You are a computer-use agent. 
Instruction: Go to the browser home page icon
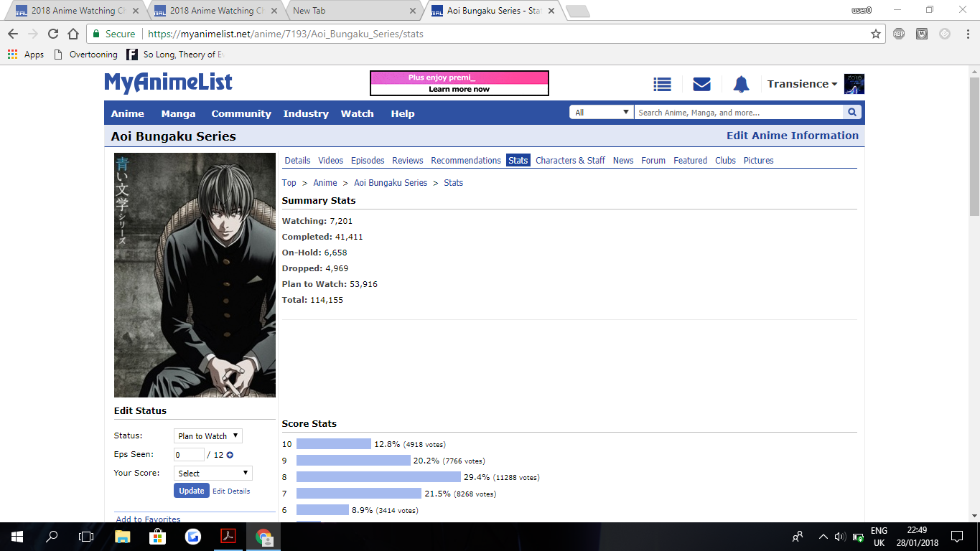click(73, 34)
